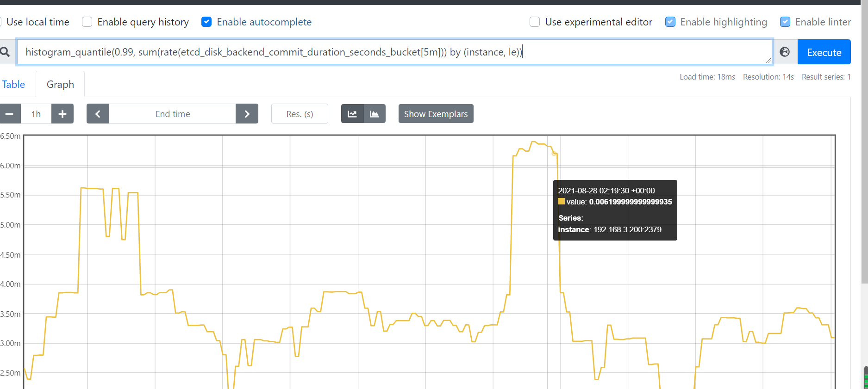
Task: Switch to stacked area chart mode
Action: (375, 114)
